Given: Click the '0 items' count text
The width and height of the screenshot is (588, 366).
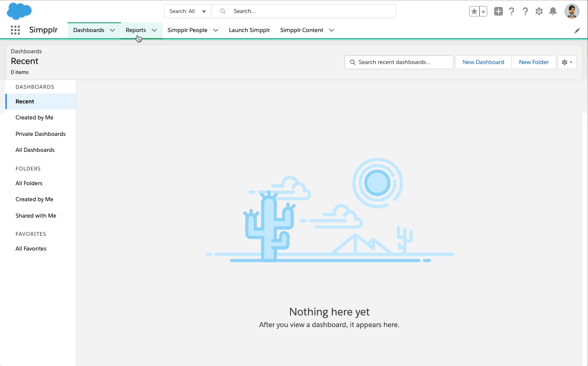Looking at the screenshot, I should [20, 72].
